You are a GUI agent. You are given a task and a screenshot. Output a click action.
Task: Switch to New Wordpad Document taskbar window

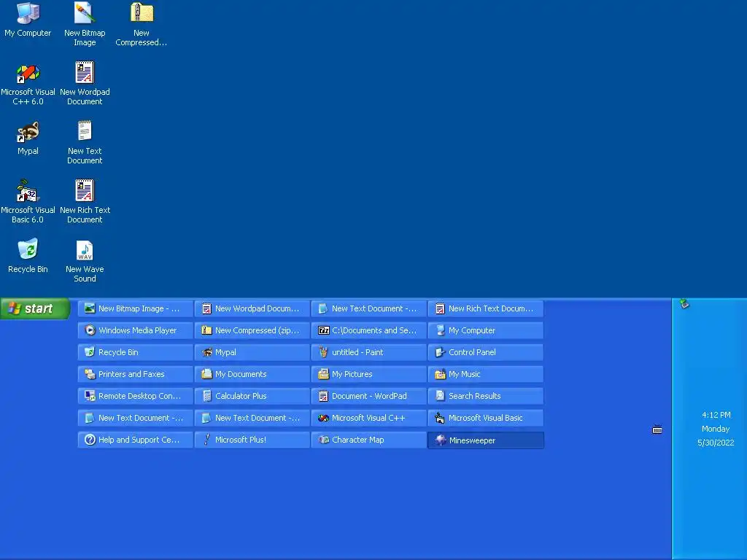coord(252,308)
